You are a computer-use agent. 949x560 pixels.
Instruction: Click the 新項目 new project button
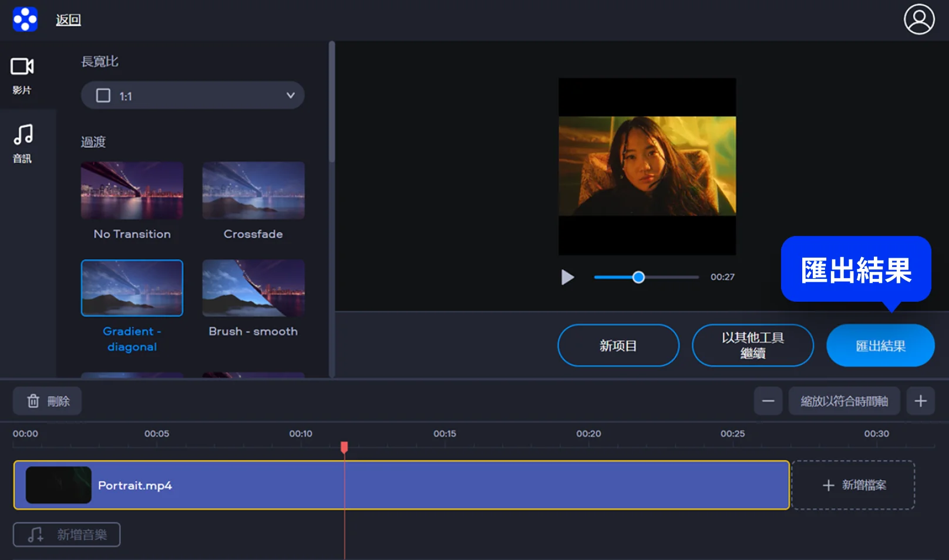click(618, 346)
